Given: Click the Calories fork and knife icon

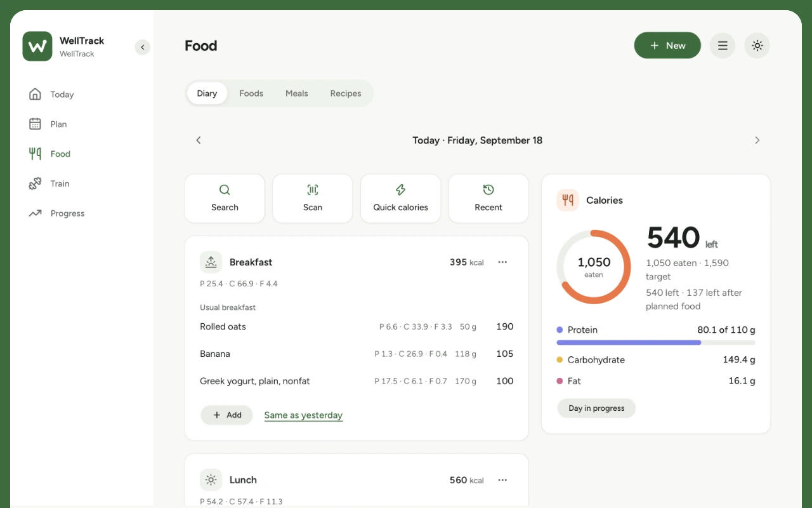Looking at the screenshot, I should click(x=568, y=200).
